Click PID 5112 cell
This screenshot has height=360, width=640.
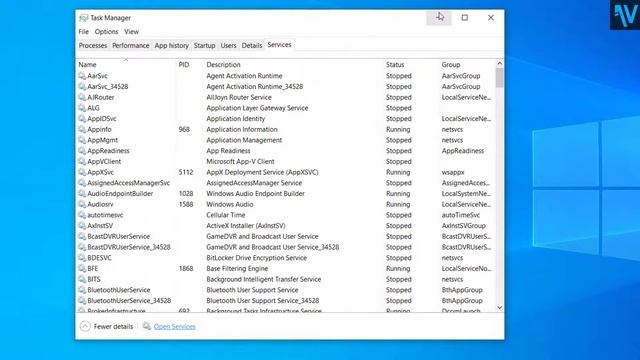click(186, 172)
